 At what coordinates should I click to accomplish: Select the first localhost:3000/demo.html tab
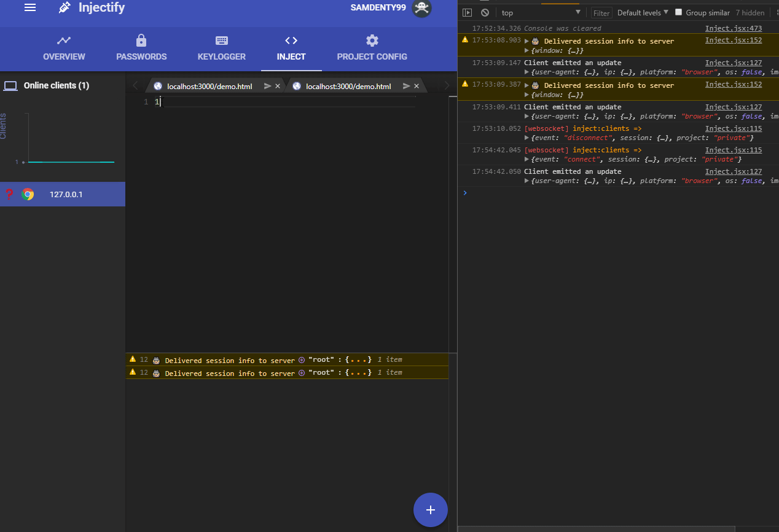pyautogui.click(x=209, y=86)
